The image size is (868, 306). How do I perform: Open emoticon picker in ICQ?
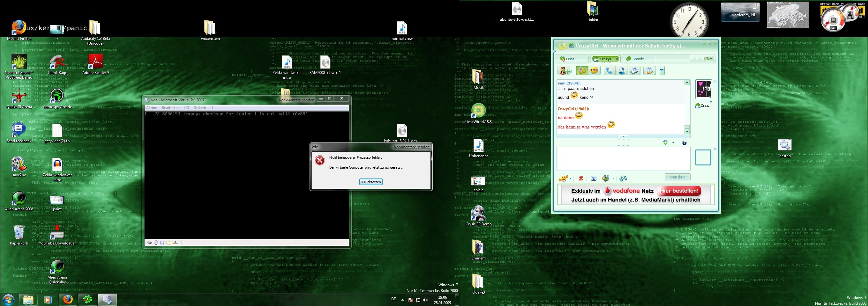tap(563, 178)
